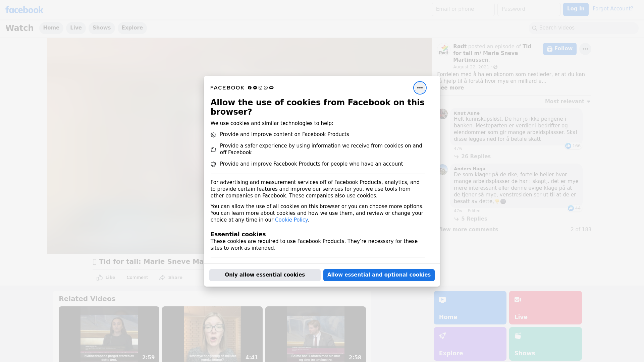This screenshot has width=644, height=362.
Task: Click the Anders Haga commenter name
Action: point(469,169)
